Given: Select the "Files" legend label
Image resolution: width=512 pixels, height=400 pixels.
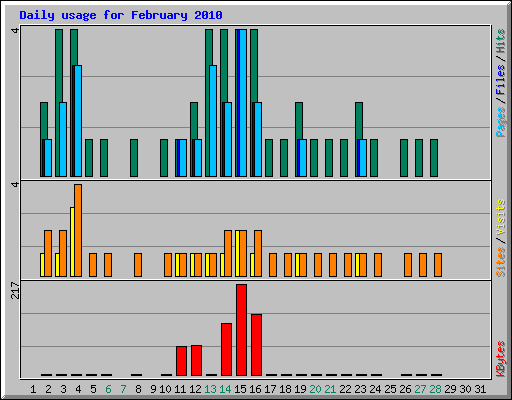Looking at the screenshot, I should [x=500, y=80].
